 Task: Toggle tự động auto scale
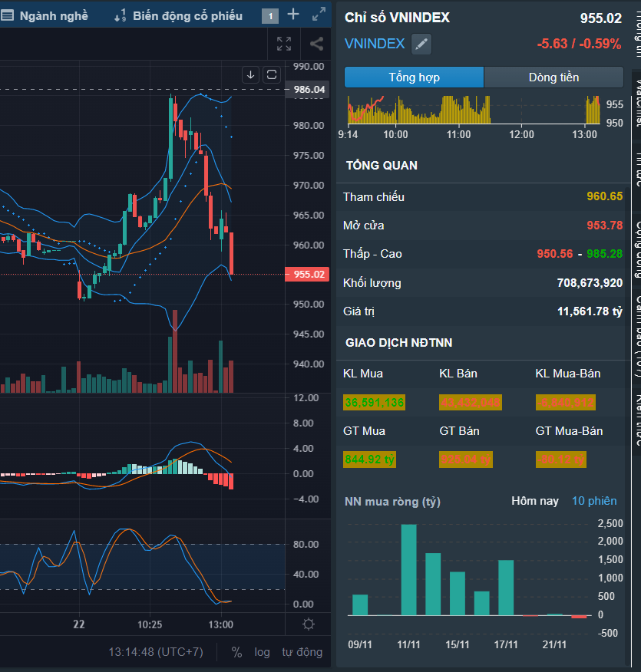302,652
